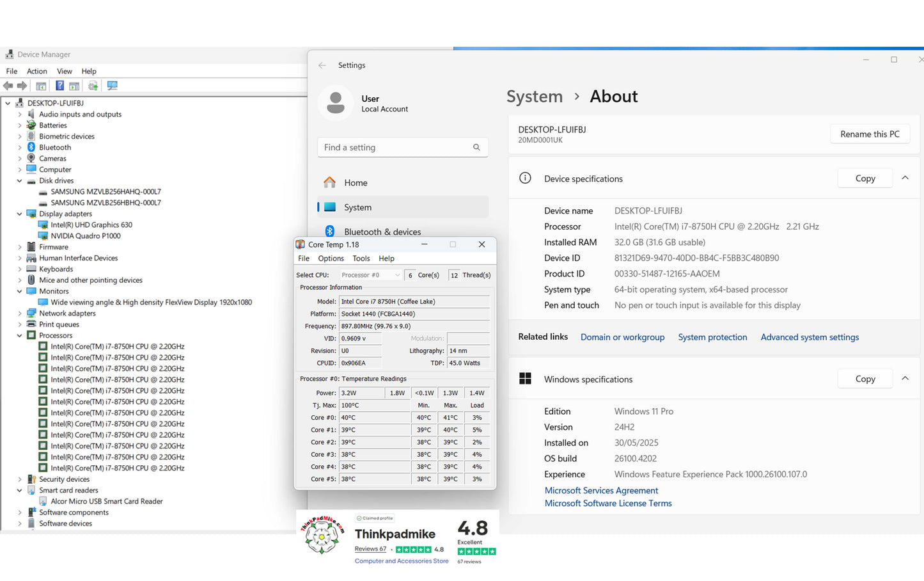Open the Select CPU dropdown in Core Temp
The image size is (924, 581).
tap(370, 275)
